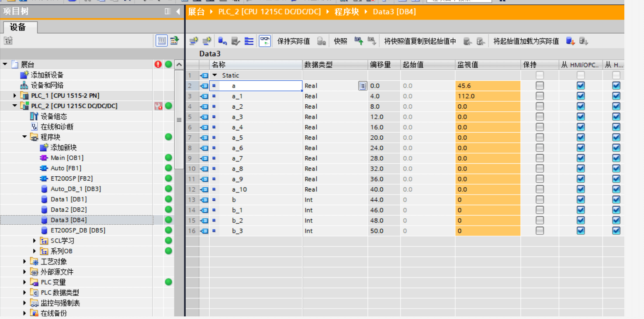The image size is (644, 319).
Task: Open the download to device icon on right toolbar
Action: pos(569,41)
